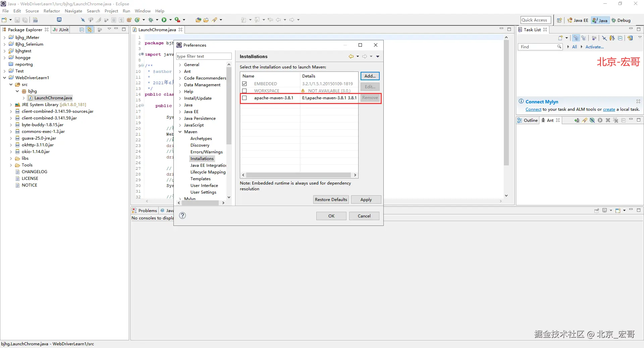Click the New file toolbar icon
The image size is (644, 348).
coord(4,20)
